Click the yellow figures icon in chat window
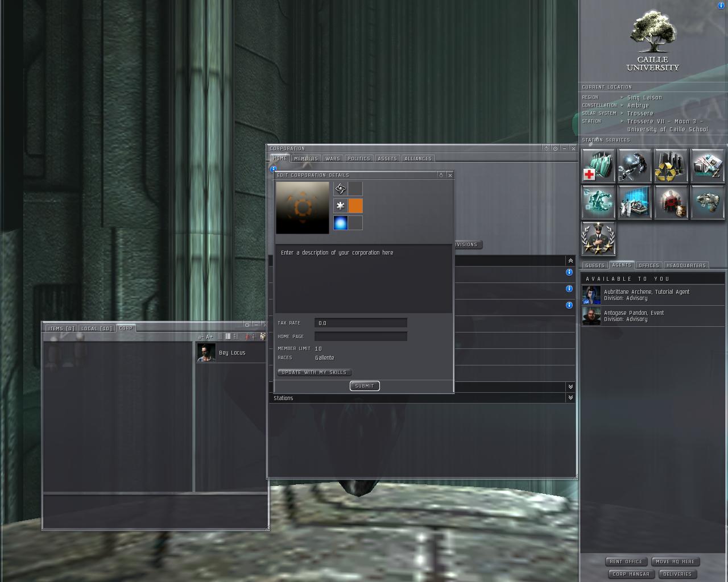 [x=262, y=336]
